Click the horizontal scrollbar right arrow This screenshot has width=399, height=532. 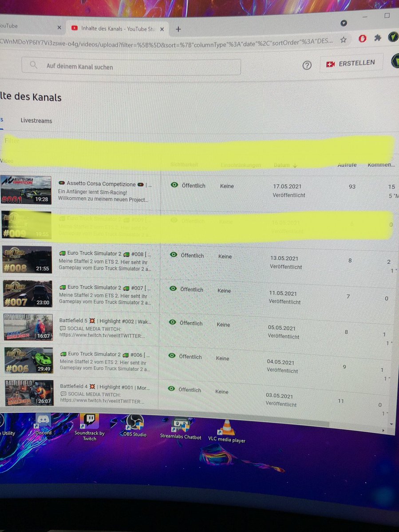(383, 430)
